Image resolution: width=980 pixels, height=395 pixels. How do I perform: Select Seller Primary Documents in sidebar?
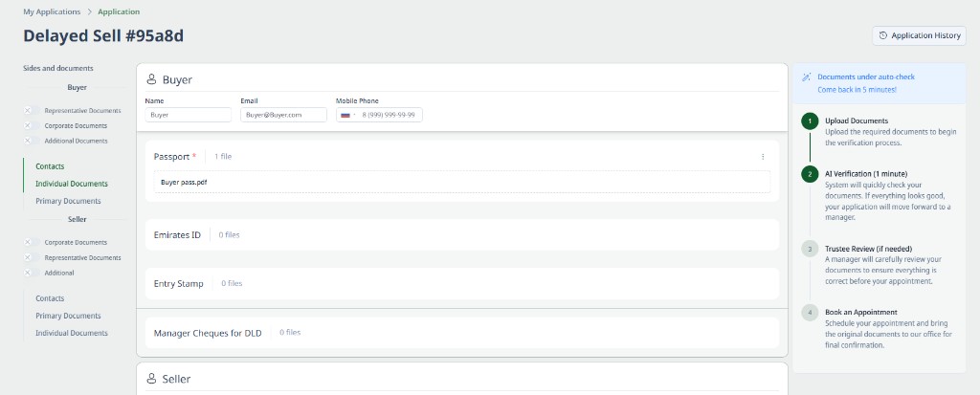point(68,316)
